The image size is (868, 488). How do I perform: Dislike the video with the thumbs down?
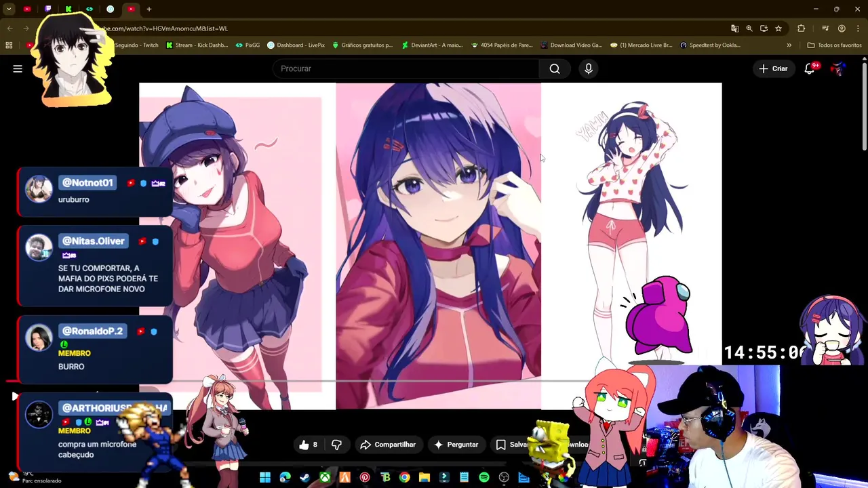click(336, 445)
